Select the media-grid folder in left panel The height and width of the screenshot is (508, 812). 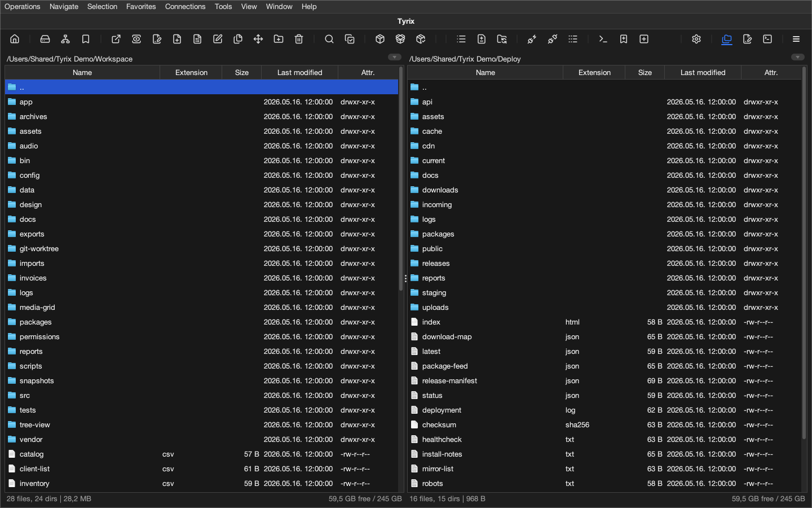[201, 307]
